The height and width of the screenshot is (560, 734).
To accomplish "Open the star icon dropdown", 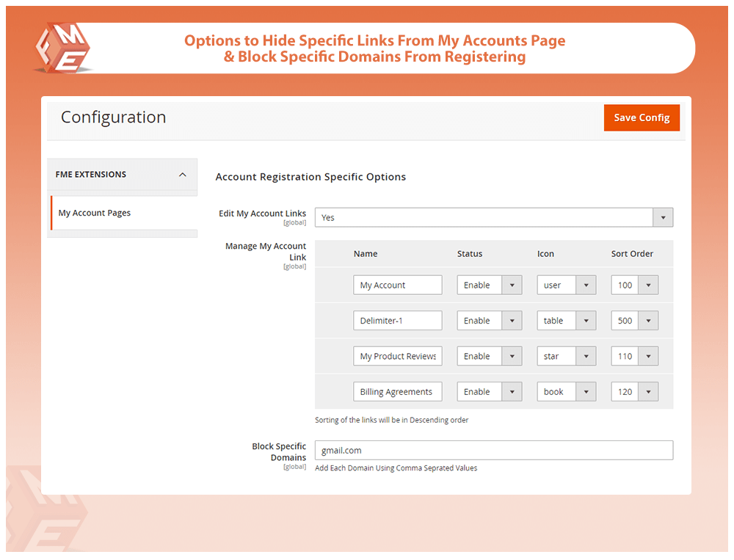I will pyautogui.click(x=566, y=356).
